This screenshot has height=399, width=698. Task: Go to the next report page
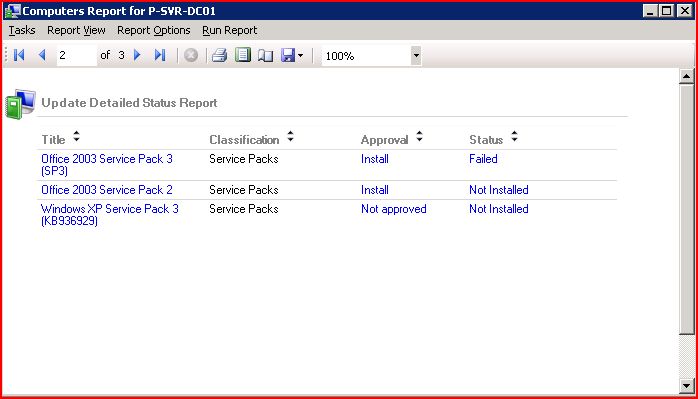point(137,55)
